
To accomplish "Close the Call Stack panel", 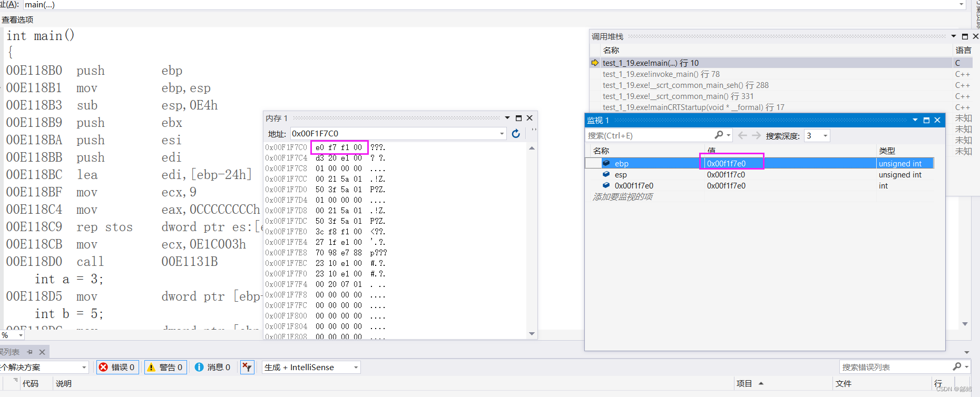I will 975,36.
